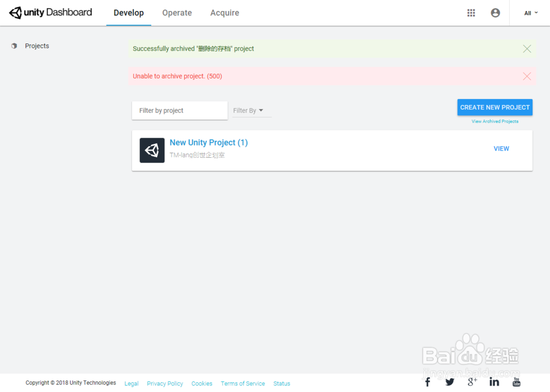The image size is (550, 392).
Task: Switch to the Operate tab
Action: point(177,13)
